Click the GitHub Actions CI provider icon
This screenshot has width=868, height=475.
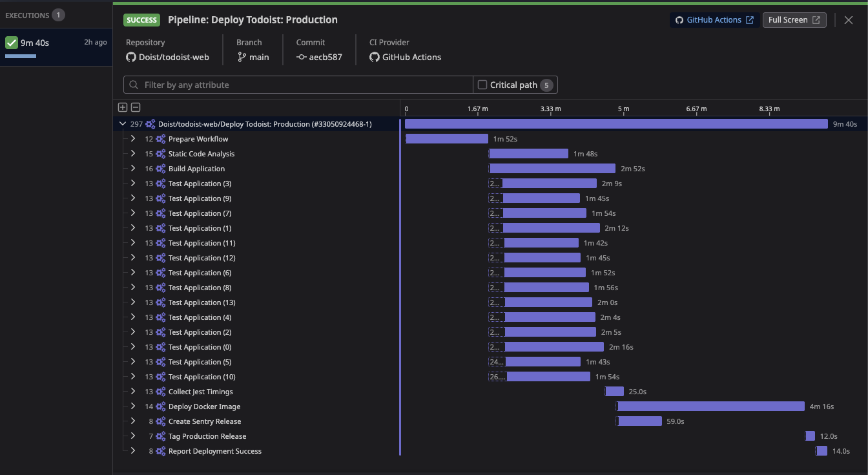[x=375, y=57]
